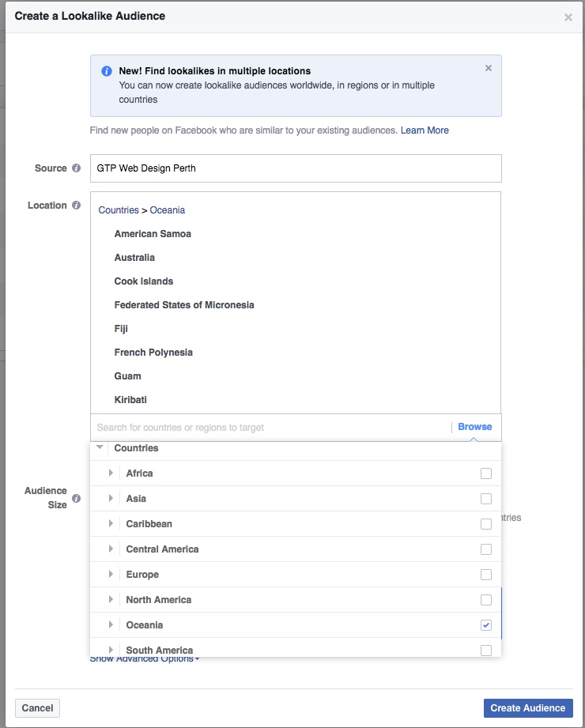Tick the Europe checkbox
585x728 pixels.
coord(486,575)
